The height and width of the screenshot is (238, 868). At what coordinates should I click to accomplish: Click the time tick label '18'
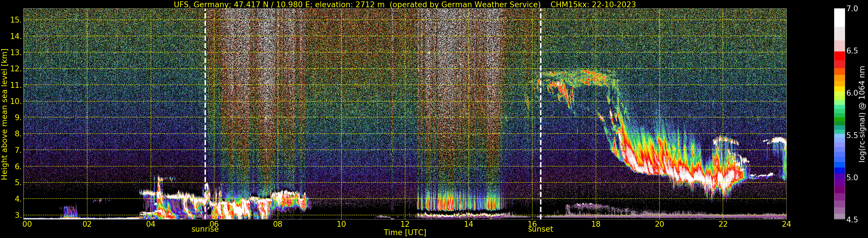point(596,224)
